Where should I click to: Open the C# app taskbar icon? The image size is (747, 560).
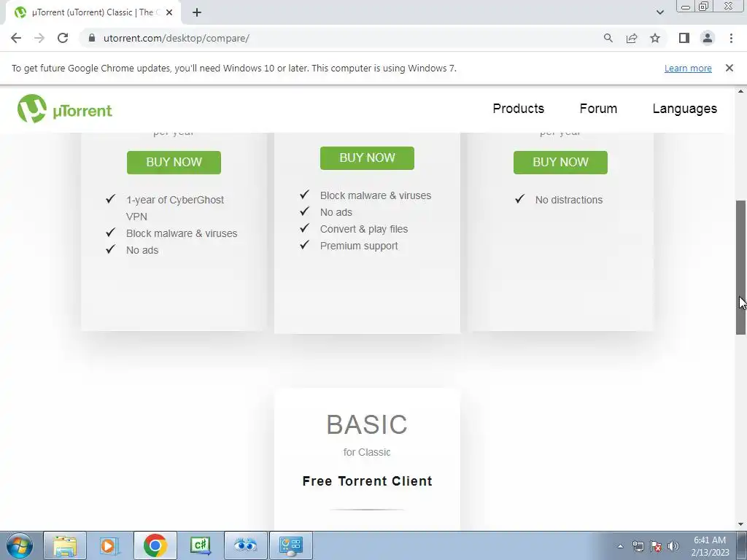coord(200,545)
